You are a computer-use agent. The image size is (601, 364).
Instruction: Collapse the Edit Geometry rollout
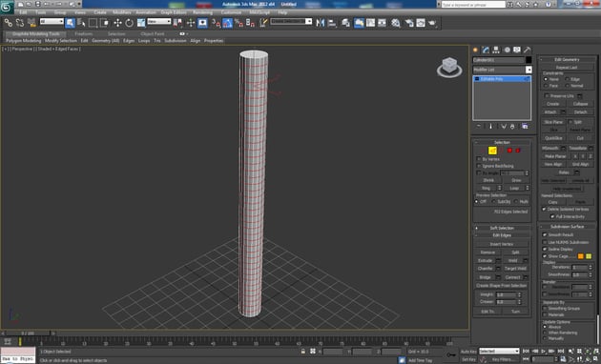567,59
